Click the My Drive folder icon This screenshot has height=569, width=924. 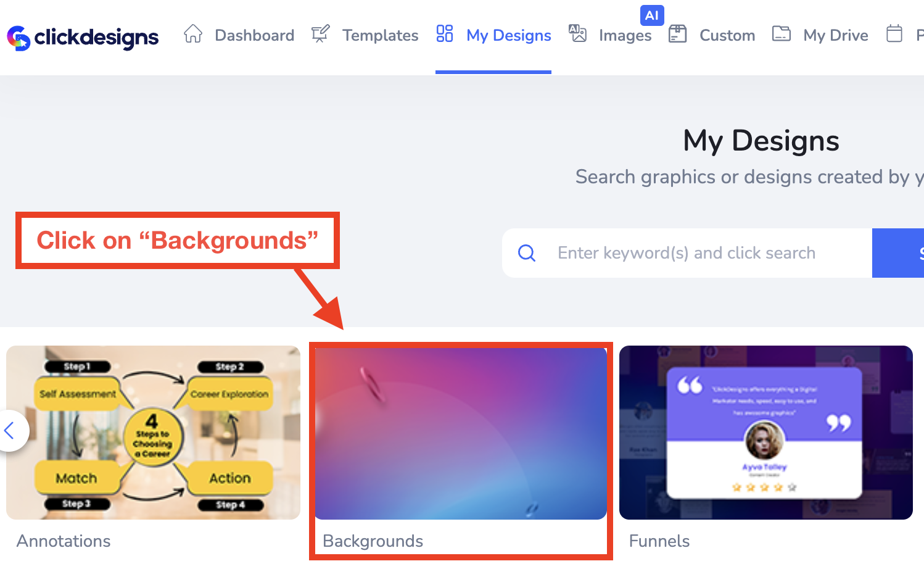[782, 33]
